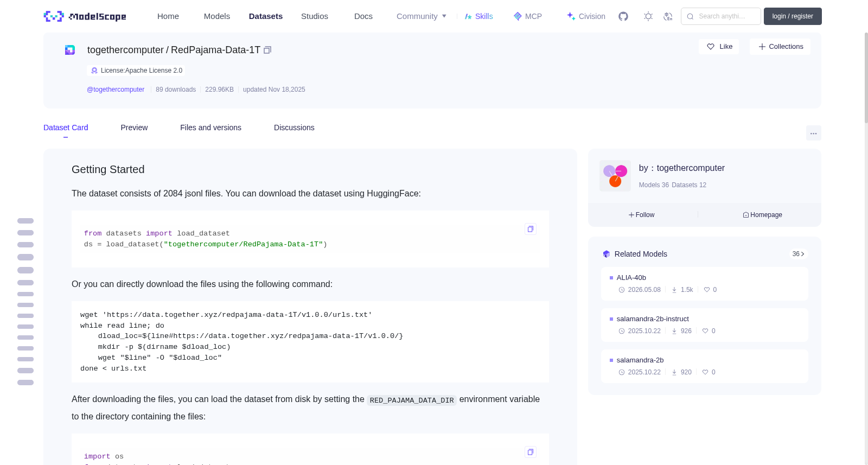
Task: Open the @togethercomputer profile link
Action: (116, 90)
